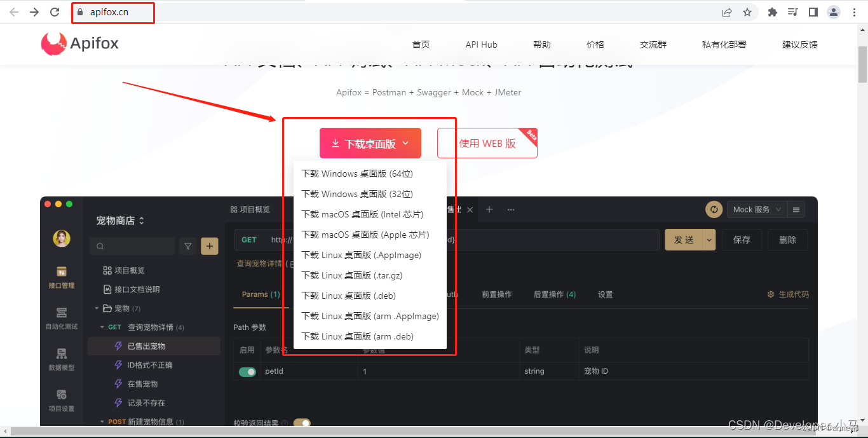Go forward with the browser forward arrow
This screenshot has height=438, width=868.
click(x=34, y=12)
